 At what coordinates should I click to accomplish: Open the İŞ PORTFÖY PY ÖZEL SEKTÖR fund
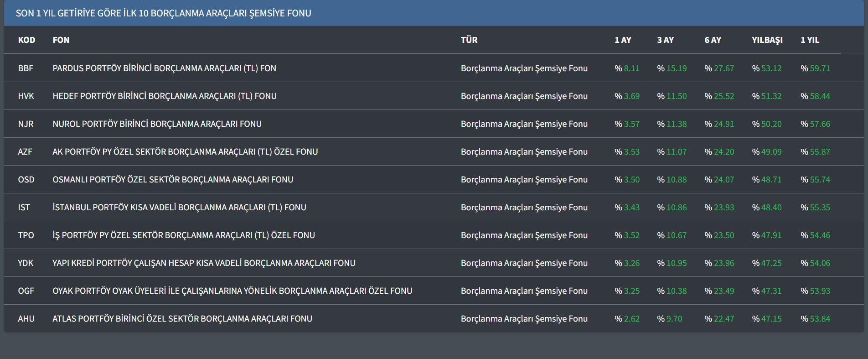(184, 235)
